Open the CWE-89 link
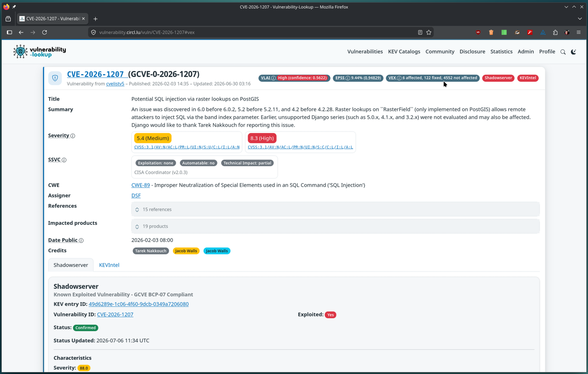Screen dimensions: 588x374 pyautogui.click(x=140, y=185)
